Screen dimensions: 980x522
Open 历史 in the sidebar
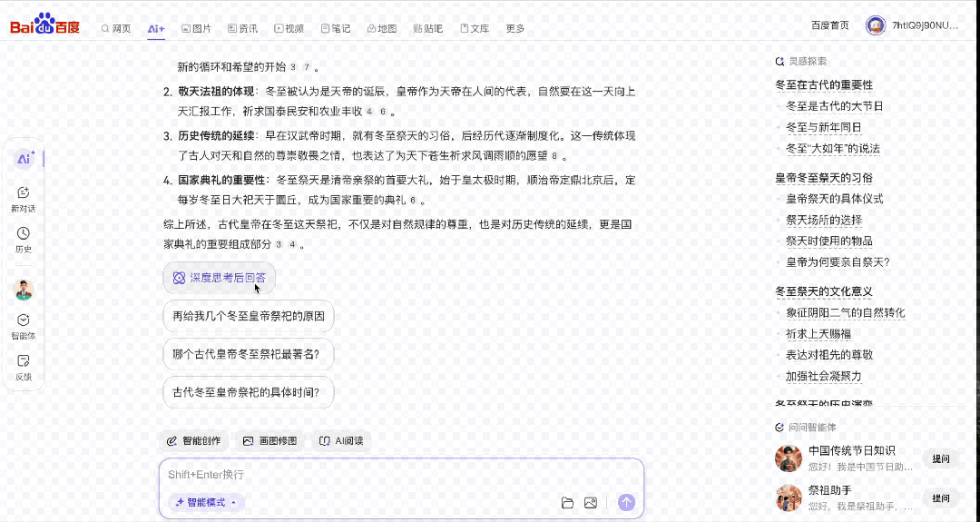tap(23, 240)
